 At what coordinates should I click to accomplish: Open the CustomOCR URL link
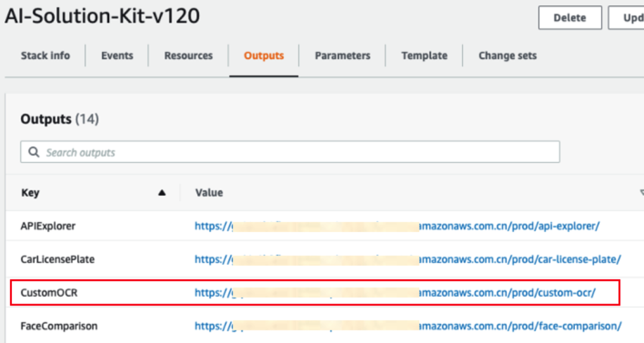tap(395, 292)
